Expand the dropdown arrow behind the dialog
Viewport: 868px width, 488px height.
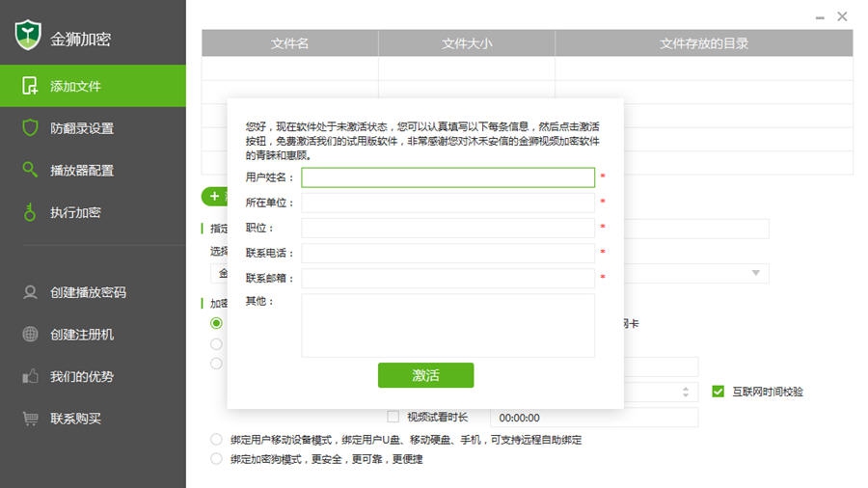coord(755,273)
